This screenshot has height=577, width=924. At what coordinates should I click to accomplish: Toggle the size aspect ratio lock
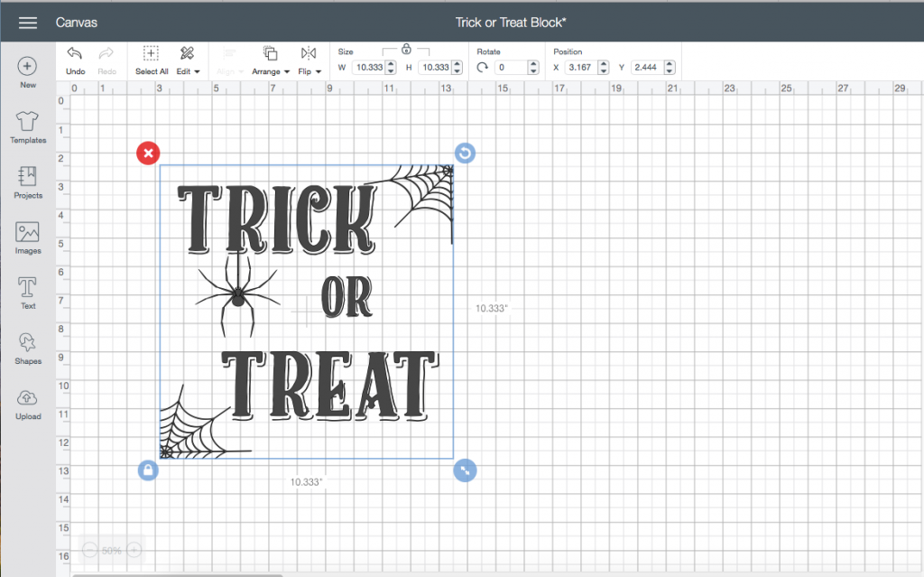[x=405, y=51]
